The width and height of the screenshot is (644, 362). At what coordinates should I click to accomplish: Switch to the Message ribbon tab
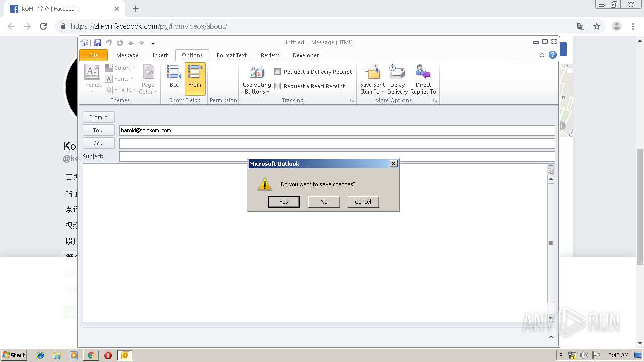[127, 55]
